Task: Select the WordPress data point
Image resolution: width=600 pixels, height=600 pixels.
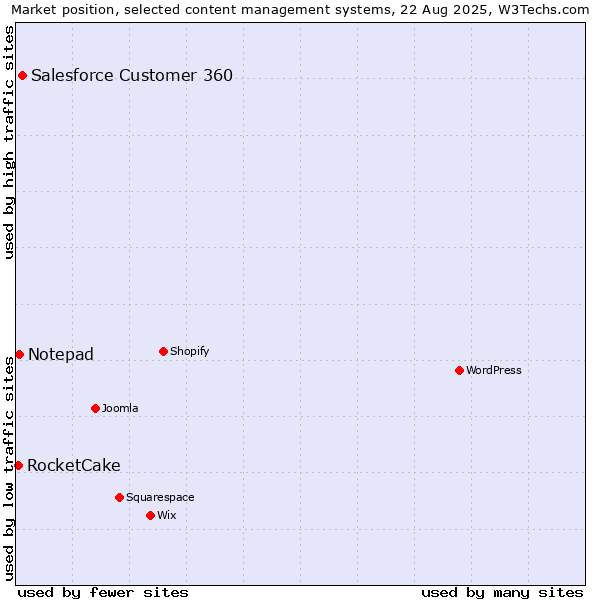Action: click(x=460, y=370)
